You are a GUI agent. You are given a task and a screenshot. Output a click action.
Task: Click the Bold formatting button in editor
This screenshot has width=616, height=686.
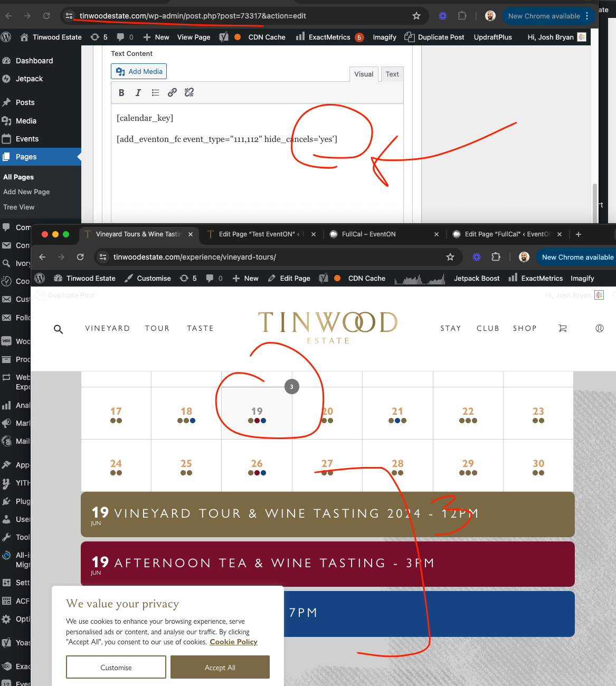click(x=121, y=92)
